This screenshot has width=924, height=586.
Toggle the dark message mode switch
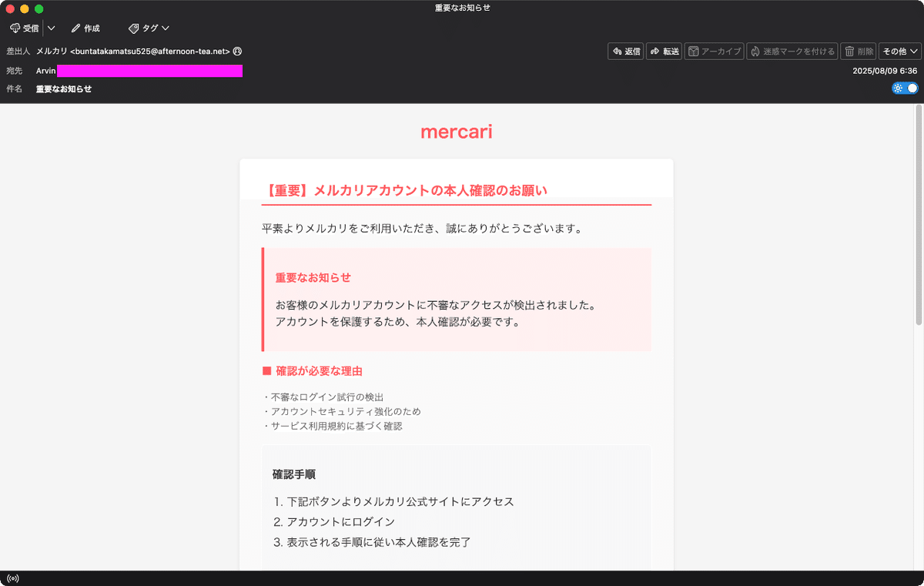click(906, 88)
